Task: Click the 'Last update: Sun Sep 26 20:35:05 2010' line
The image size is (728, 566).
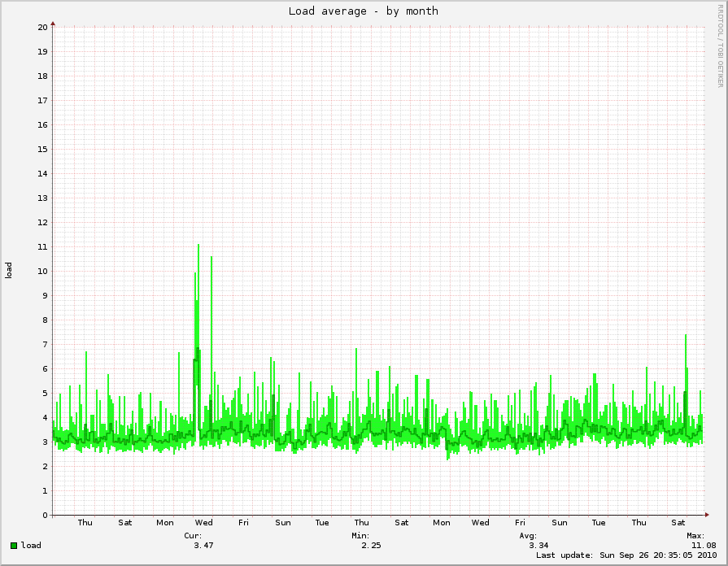Action: coord(626,555)
